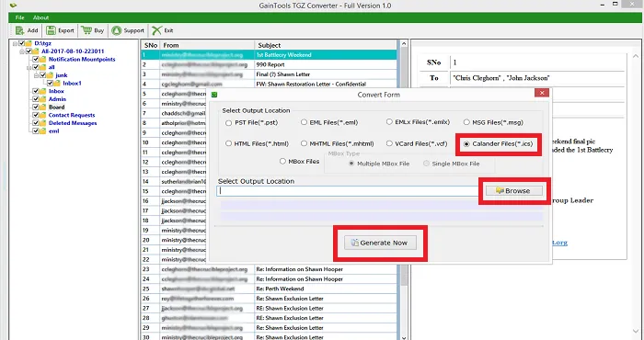Click the Generate Now button
Viewport: 644px width, 340px height.
(380, 243)
